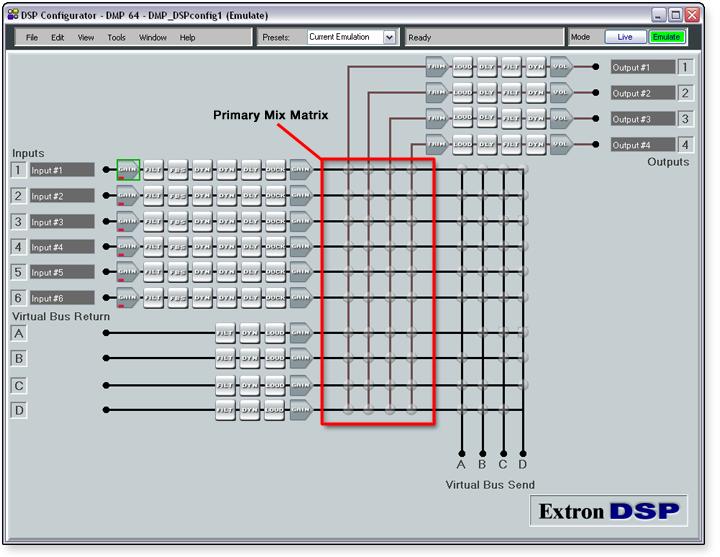The height and width of the screenshot is (557, 720).
Task: Toggle Input #1 to Output #1 mix point
Action: click(x=348, y=170)
